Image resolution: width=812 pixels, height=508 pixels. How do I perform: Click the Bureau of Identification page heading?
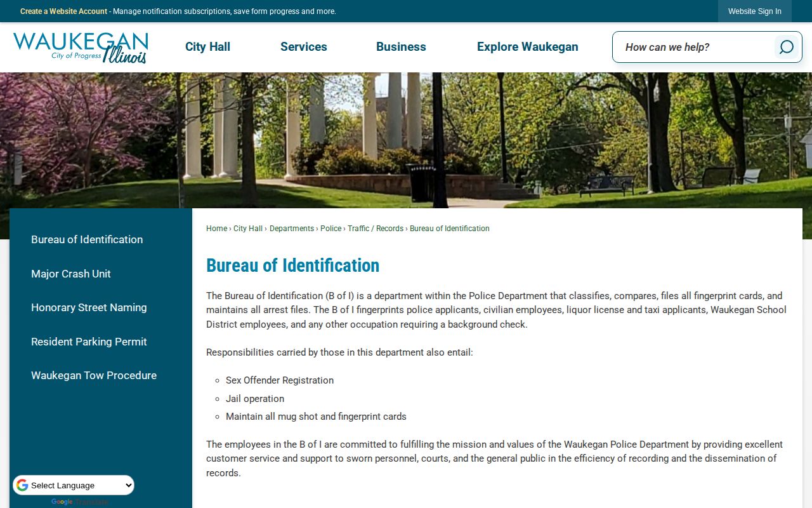click(292, 265)
